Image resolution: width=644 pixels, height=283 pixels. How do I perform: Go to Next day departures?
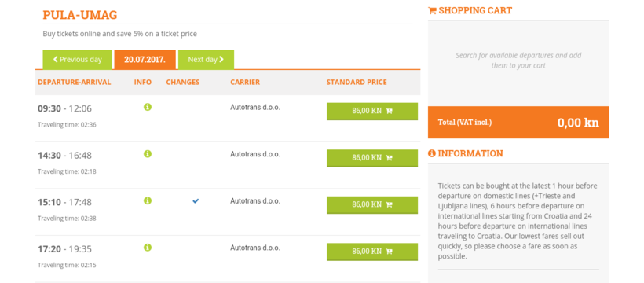(x=207, y=60)
